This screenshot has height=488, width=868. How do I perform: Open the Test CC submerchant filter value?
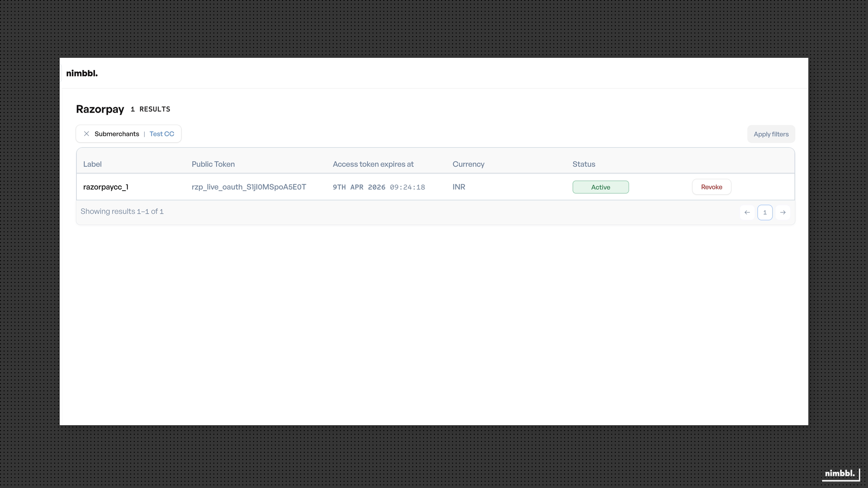[x=161, y=134]
